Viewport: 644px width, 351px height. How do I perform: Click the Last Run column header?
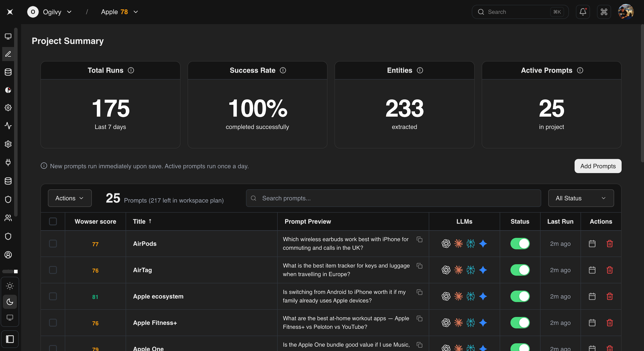click(560, 221)
